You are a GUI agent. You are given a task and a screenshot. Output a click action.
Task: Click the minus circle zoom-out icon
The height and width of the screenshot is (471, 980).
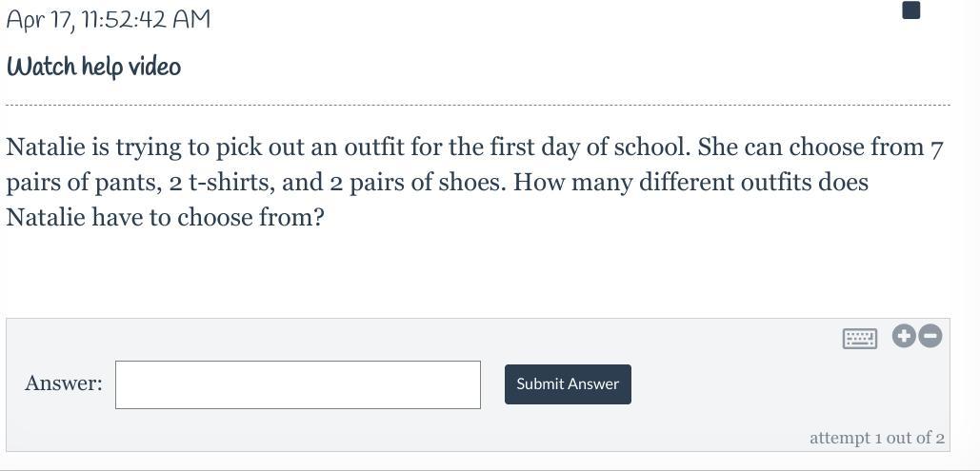pos(930,336)
